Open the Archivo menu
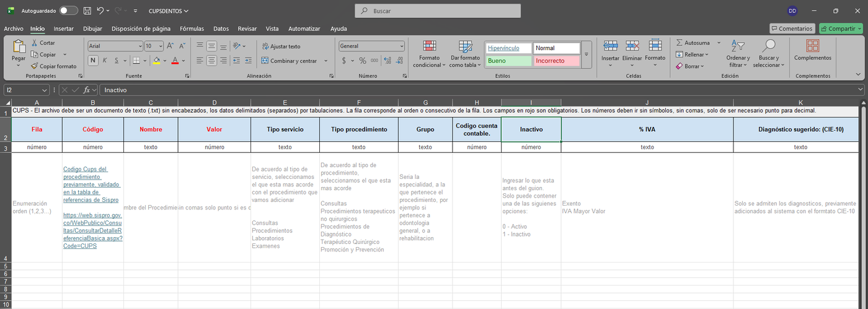Viewport: 868px width, 309px height. pos(14,28)
